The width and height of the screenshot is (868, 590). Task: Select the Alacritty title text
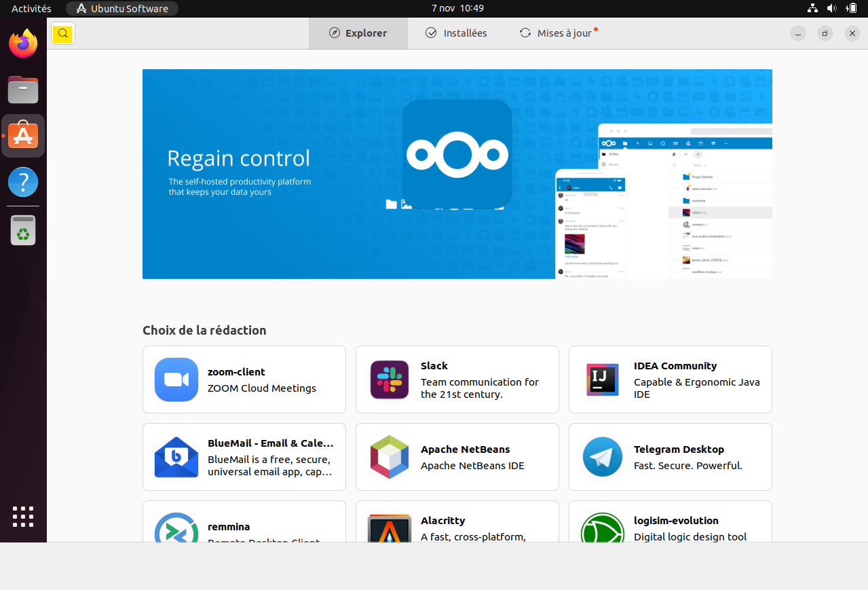click(x=442, y=521)
